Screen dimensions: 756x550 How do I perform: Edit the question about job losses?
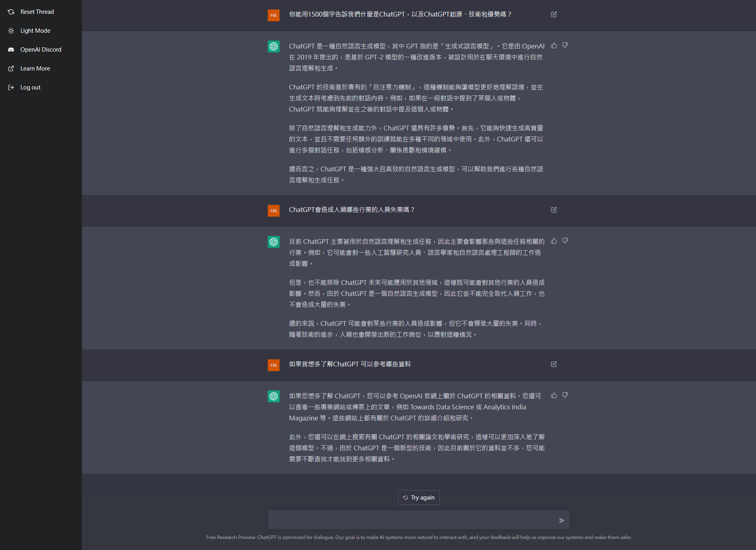(x=554, y=210)
